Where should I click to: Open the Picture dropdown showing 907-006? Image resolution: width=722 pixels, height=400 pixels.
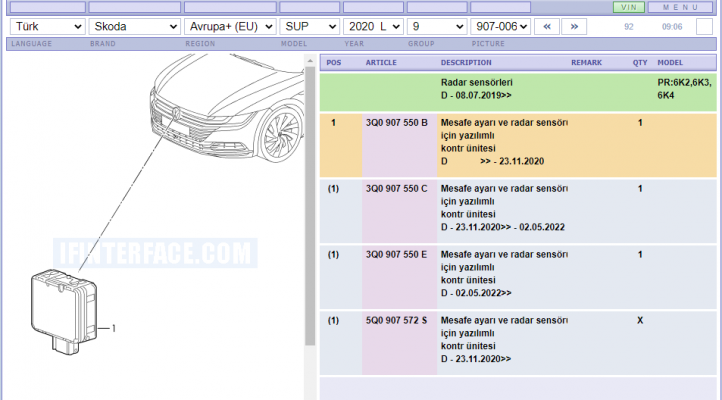(501, 27)
